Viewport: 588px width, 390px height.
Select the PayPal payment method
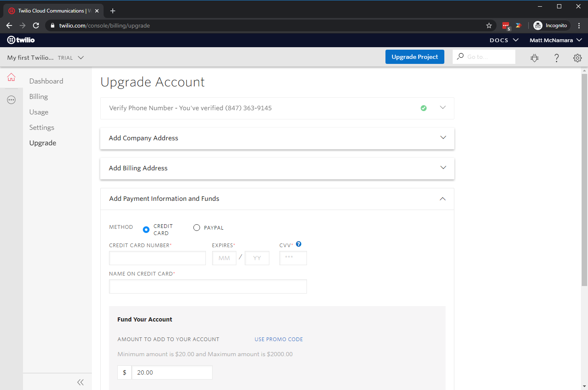pos(197,228)
